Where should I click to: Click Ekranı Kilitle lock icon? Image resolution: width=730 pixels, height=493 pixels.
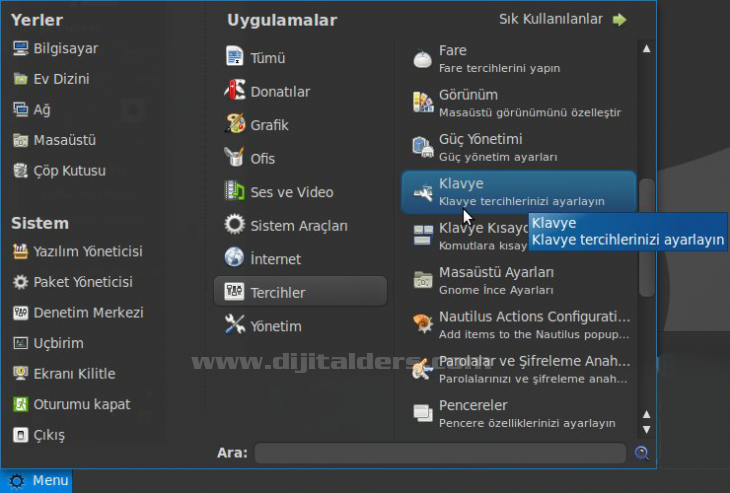coord(20,373)
